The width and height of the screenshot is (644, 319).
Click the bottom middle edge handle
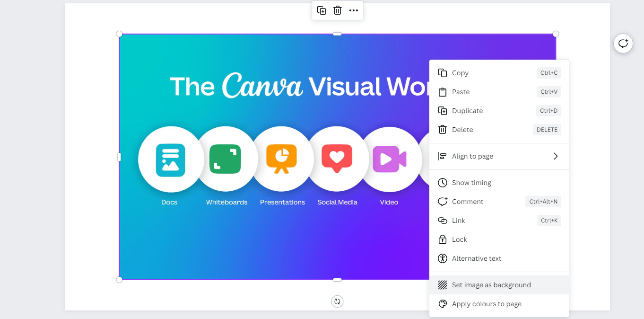click(x=337, y=280)
